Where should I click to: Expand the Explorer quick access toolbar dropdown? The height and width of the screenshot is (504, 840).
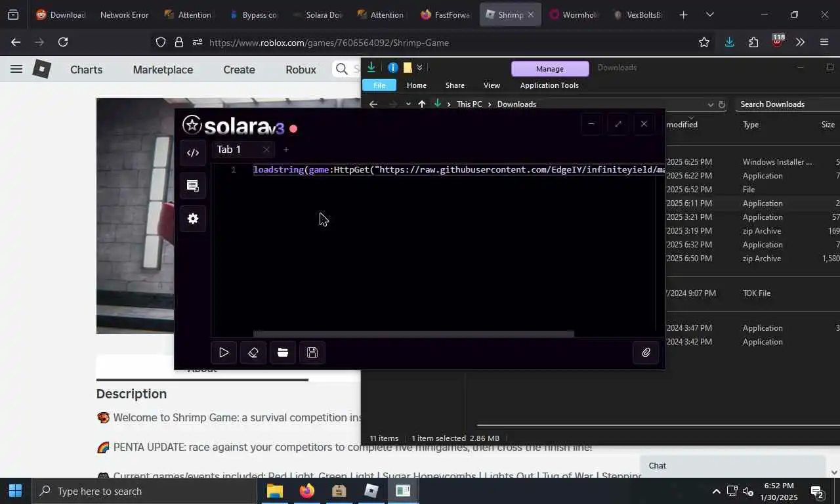click(x=419, y=68)
